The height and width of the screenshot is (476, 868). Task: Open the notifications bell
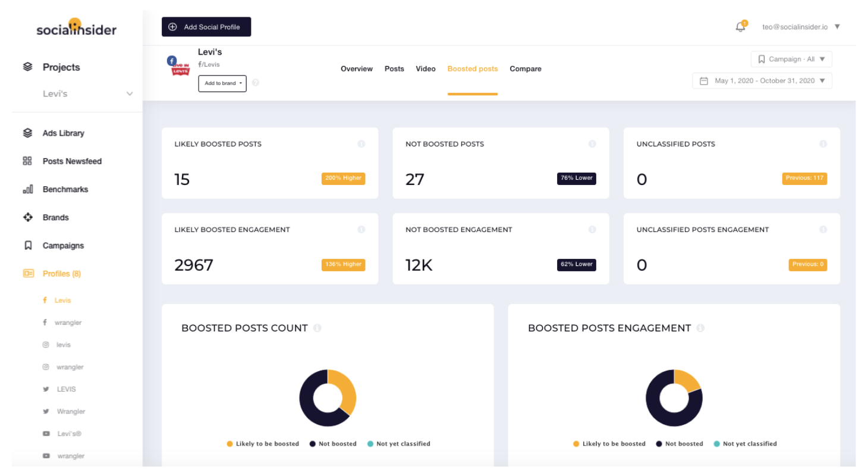740,27
